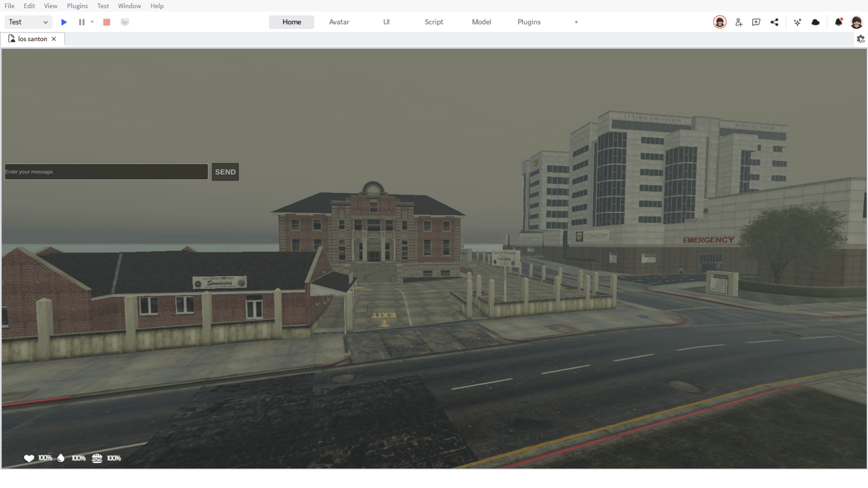Expand the Test mode dropdown
The width and height of the screenshot is (868, 488).
pyautogui.click(x=28, y=22)
